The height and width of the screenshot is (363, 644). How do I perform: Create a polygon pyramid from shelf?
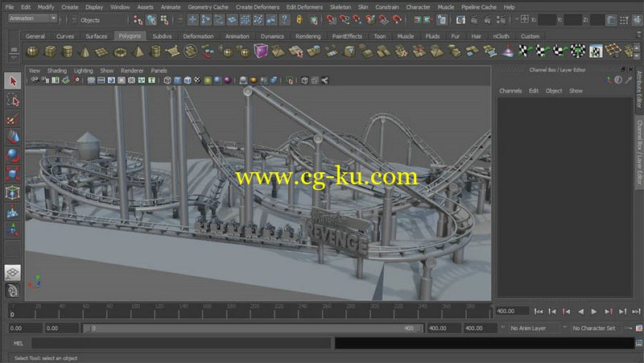(x=138, y=52)
